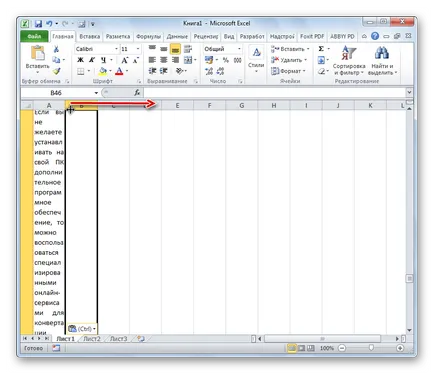Image resolution: width=434 pixels, height=374 pixels.
Task: Select column E header
Action: coord(177,105)
